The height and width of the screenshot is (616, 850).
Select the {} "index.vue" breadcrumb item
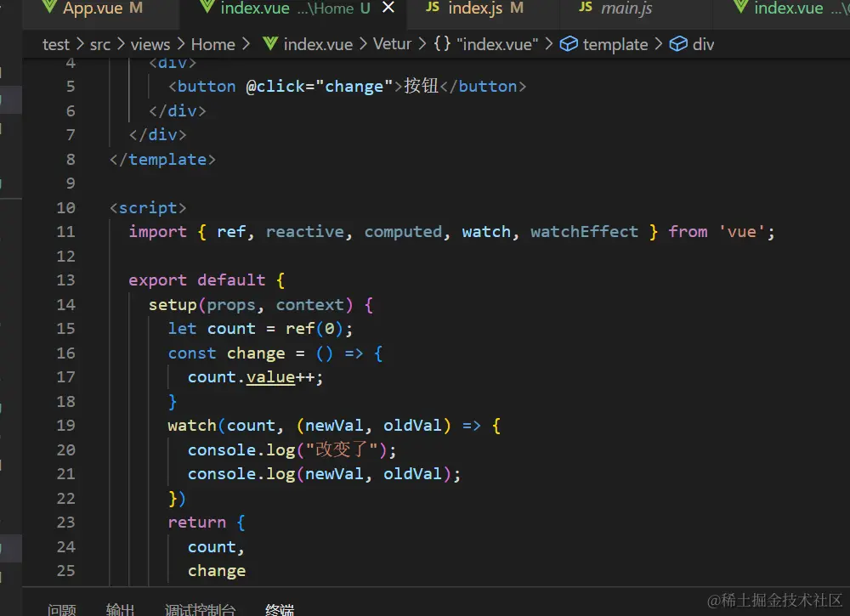coord(485,44)
